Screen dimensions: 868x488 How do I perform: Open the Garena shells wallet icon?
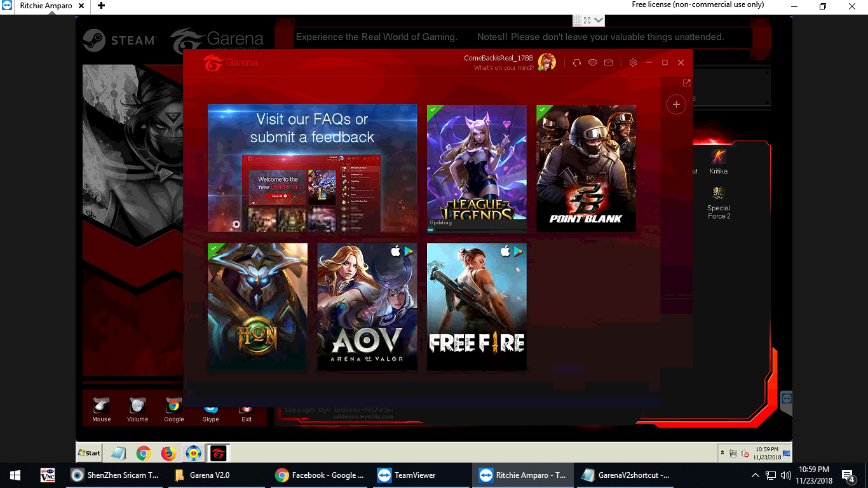coord(593,62)
